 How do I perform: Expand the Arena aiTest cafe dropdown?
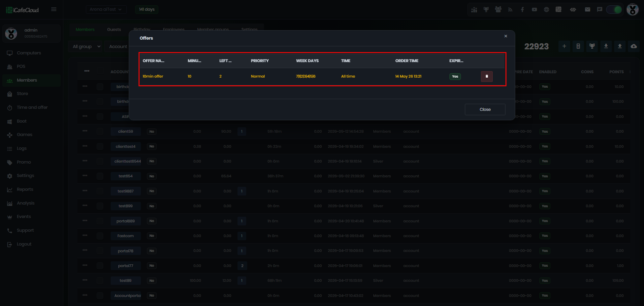(106, 9)
